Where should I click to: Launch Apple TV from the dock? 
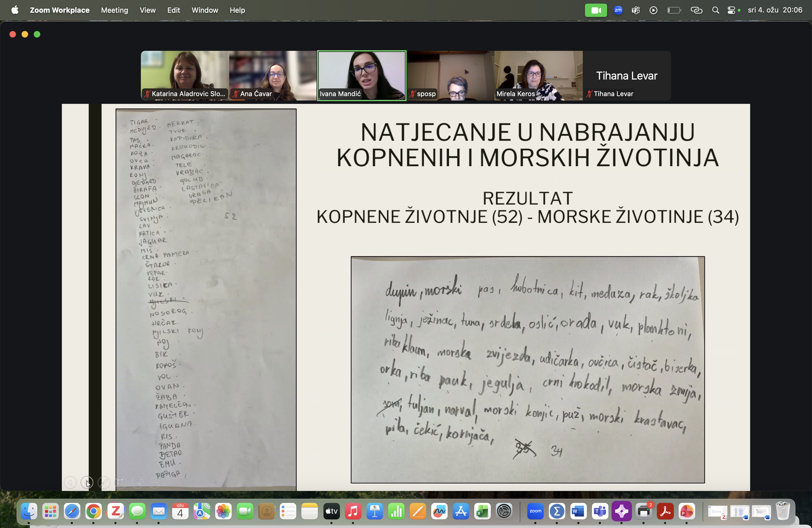tap(332, 511)
